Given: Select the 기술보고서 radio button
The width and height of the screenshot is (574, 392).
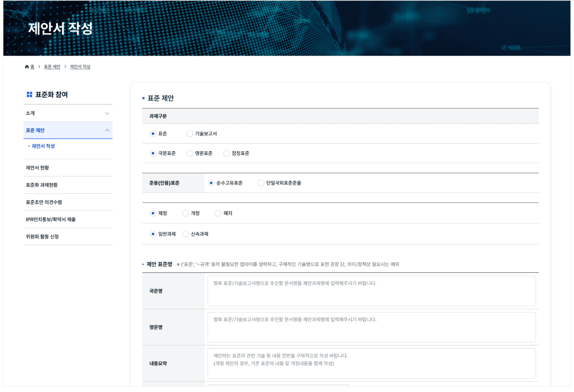Looking at the screenshot, I should coord(190,134).
